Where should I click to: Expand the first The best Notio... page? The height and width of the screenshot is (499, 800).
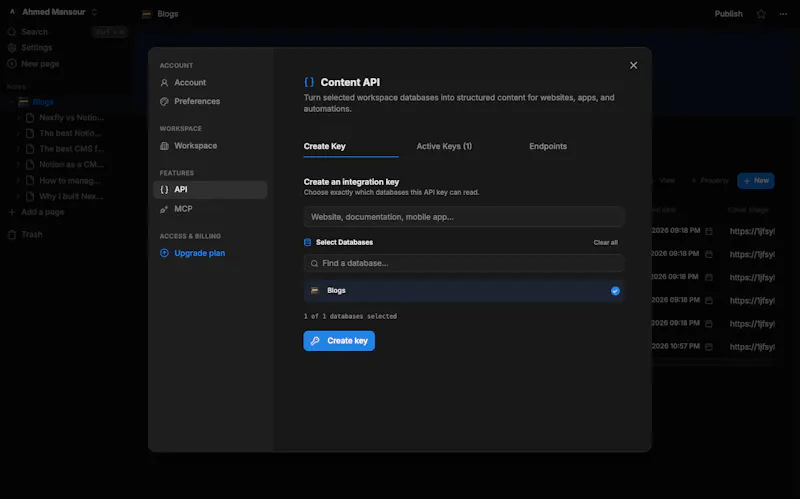coord(18,133)
